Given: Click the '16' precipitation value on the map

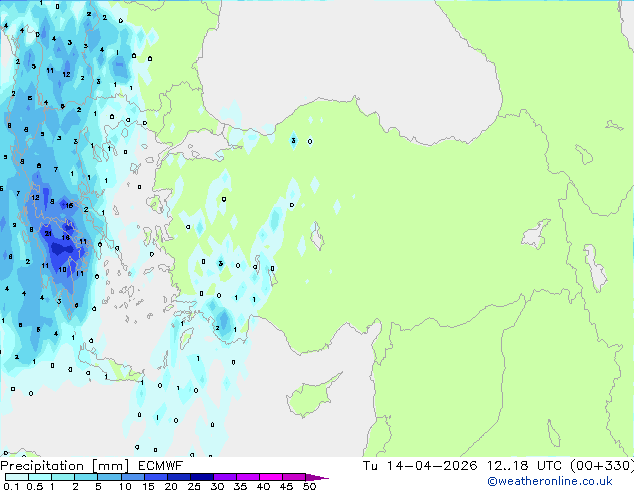Looking at the screenshot, I should point(69,205).
